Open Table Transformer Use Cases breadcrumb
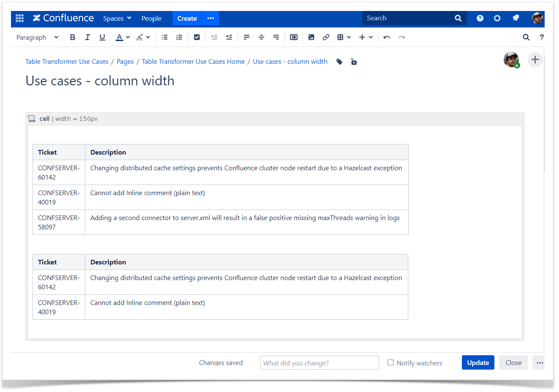Image resolution: width=559 pixels, height=392 pixels. click(67, 62)
